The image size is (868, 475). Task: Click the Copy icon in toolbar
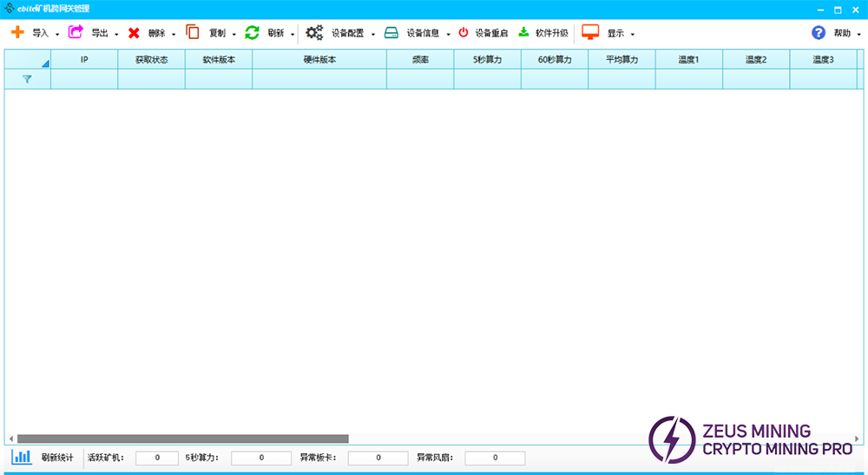[x=193, y=32]
